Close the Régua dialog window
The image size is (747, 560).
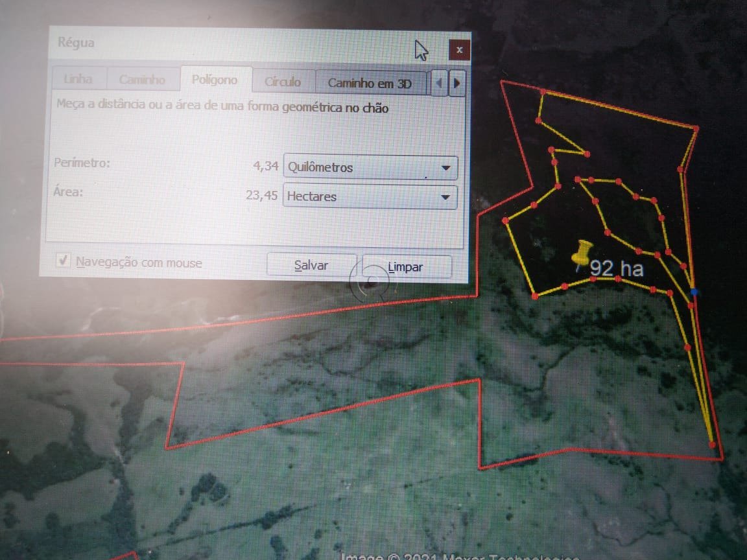[x=459, y=50]
